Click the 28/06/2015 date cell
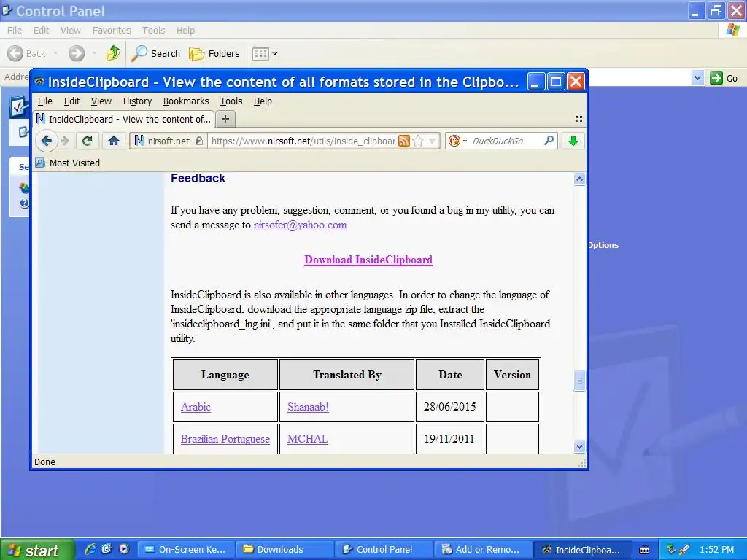Viewport: 747px width, 560px height. (x=449, y=407)
